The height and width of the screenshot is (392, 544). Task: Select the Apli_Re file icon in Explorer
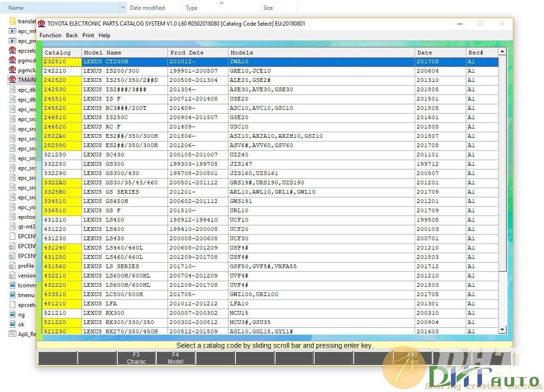(13, 334)
